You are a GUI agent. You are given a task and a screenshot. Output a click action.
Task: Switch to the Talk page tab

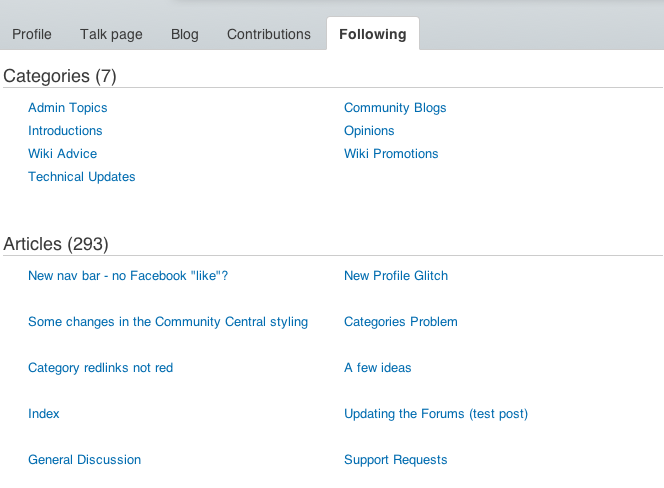(111, 34)
